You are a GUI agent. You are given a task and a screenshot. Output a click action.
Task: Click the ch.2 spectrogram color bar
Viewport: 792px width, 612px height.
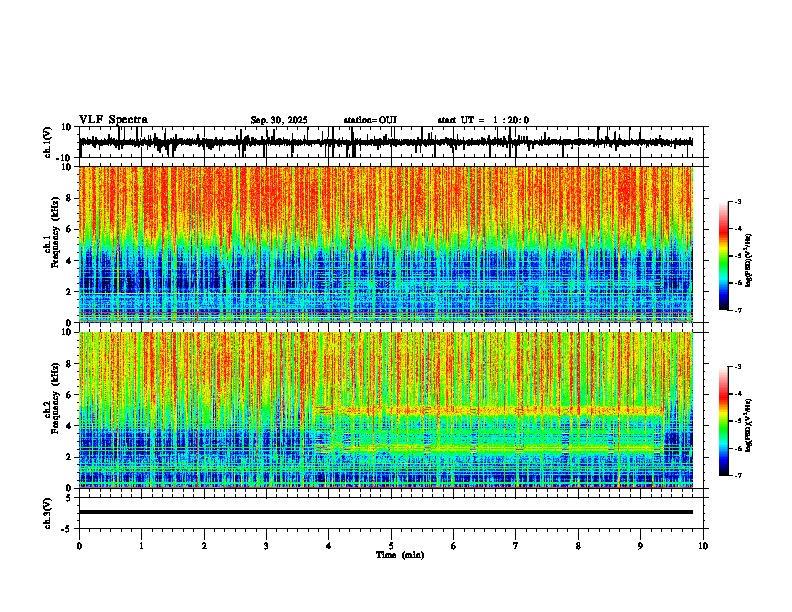(x=724, y=421)
